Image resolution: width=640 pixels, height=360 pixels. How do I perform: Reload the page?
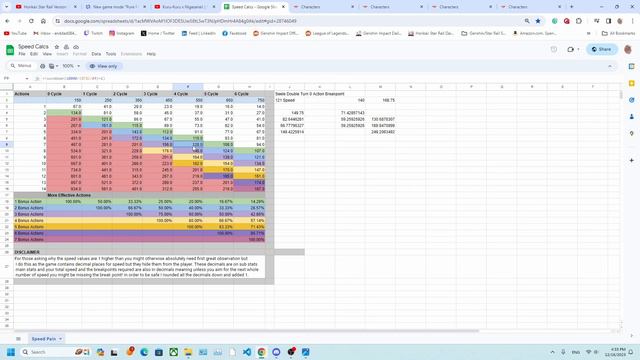click(31, 21)
